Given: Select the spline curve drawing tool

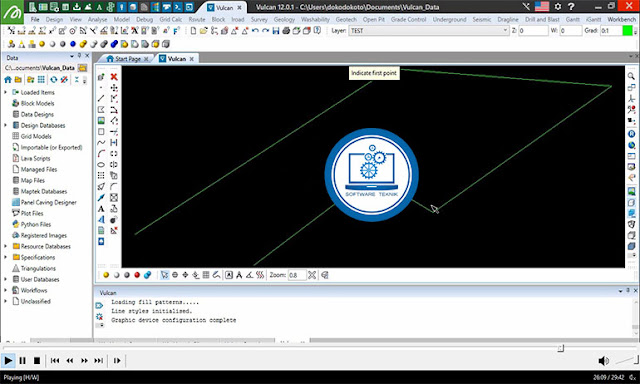Looking at the screenshot, I should coord(101,142).
